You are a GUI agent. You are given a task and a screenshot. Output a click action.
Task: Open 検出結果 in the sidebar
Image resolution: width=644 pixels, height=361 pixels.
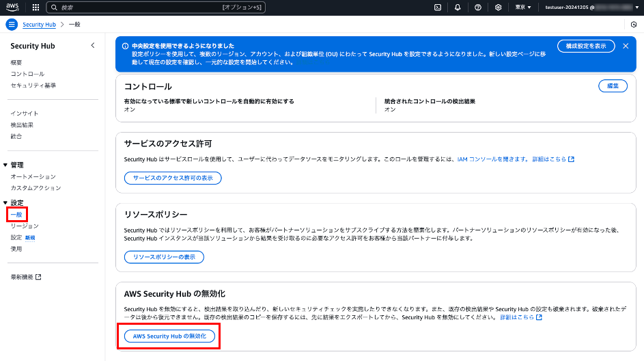[22, 125]
